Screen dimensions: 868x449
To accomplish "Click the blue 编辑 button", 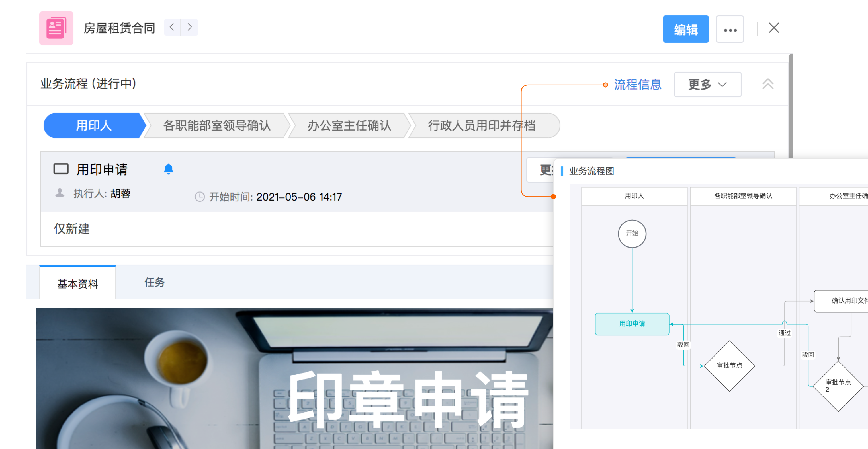I will 685,29.
